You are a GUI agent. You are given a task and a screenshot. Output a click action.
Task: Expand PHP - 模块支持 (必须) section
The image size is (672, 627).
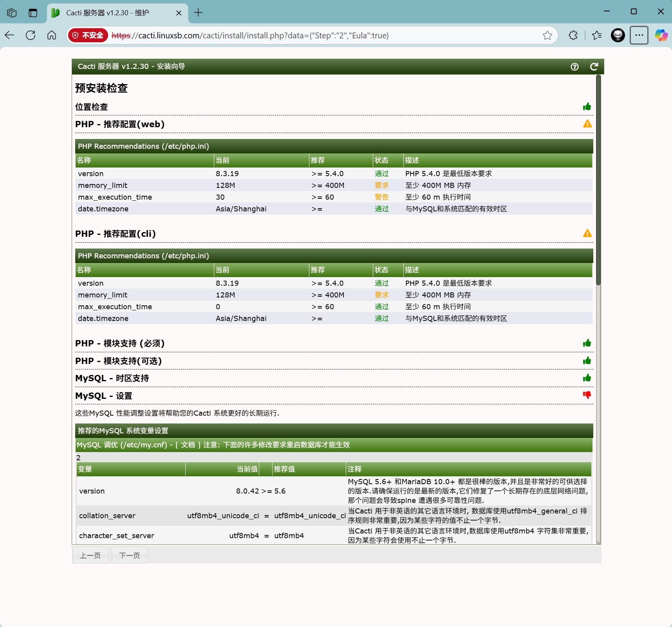(x=120, y=343)
